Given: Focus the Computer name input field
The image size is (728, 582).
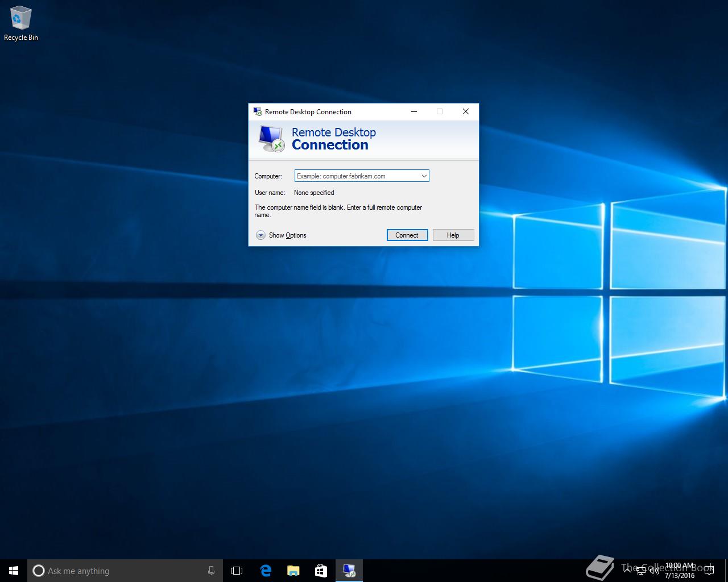Looking at the screenshot, I should [x=362, y=176].
